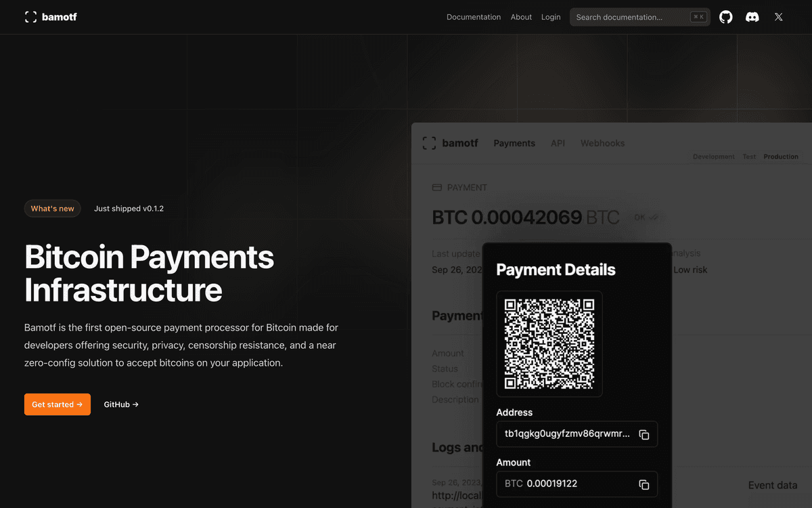
Task: Click the address field tb1qgkg0ugyfzmv86qrwmr...
Action: [577, 434]
